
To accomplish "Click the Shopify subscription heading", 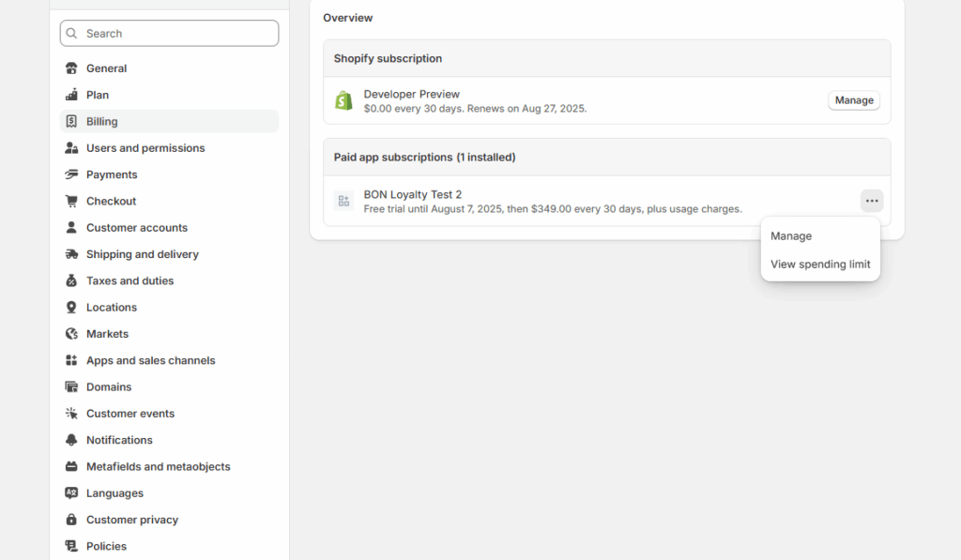I will tap(388, 58).
